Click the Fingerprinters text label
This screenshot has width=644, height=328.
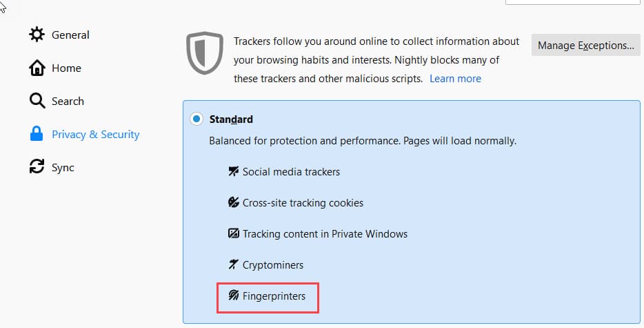pyautogui.click(x=274, y=296)
